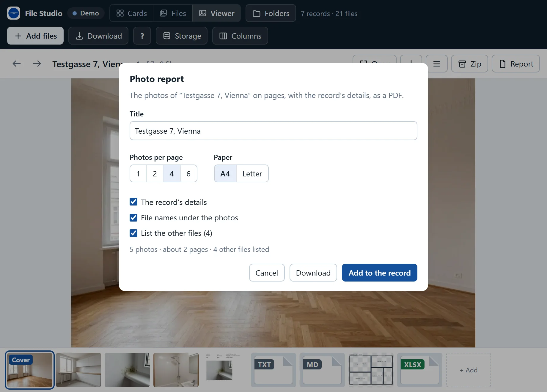Click the Add files button
This screenshot has width=547, height=392.
coord(35,36)
